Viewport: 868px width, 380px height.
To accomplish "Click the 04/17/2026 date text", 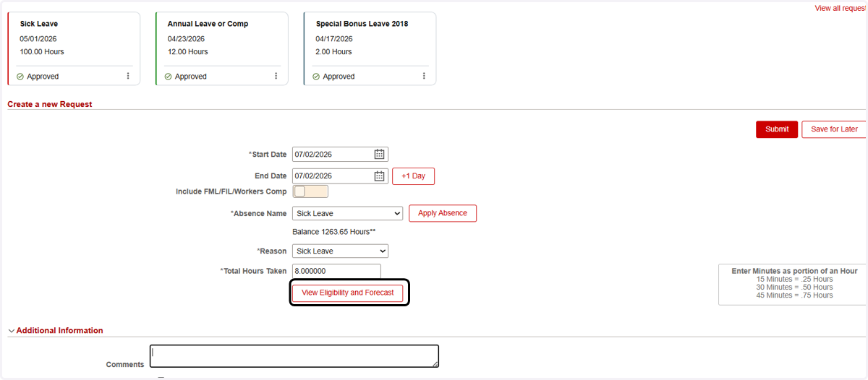I will pyautogui.click(x=334, y=39).
